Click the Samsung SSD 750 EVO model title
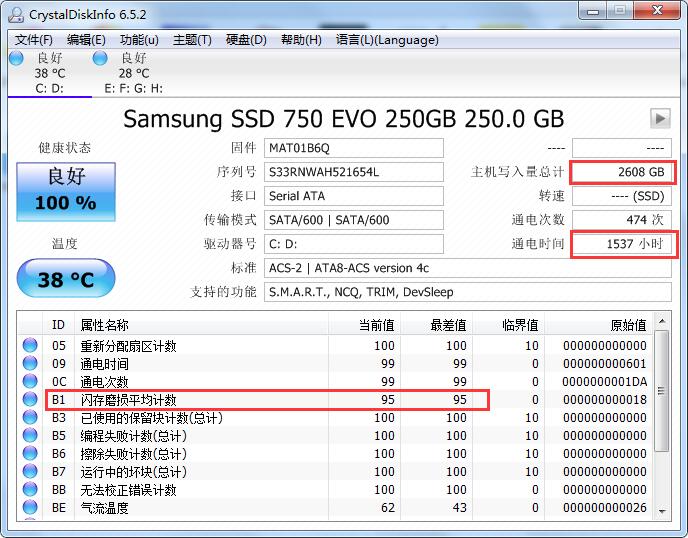Viewport: 688px width, 538px height. pyautogui.click(x=344, y=119)
